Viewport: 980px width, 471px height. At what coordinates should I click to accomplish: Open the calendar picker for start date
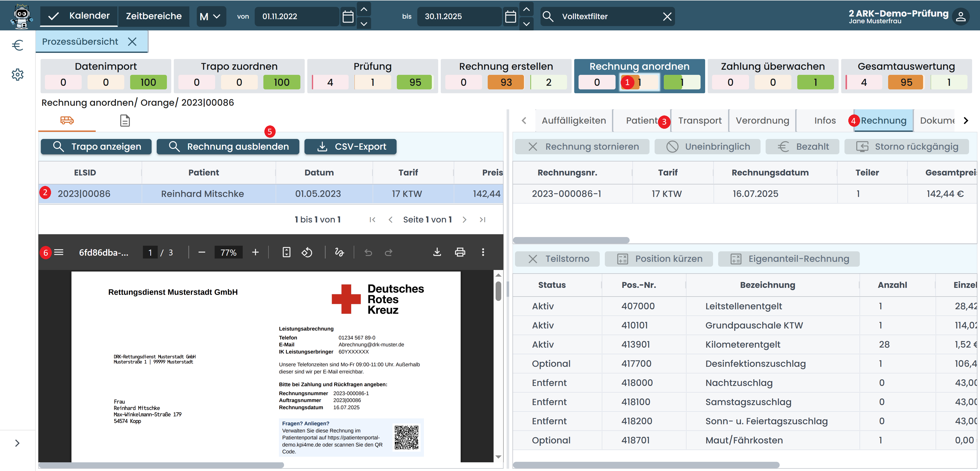coord(348,16)
